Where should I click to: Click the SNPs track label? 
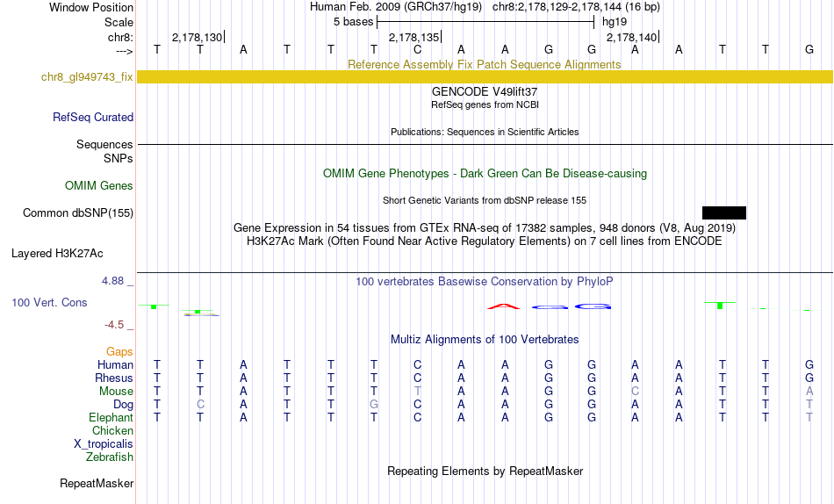(x=119, y=159)
